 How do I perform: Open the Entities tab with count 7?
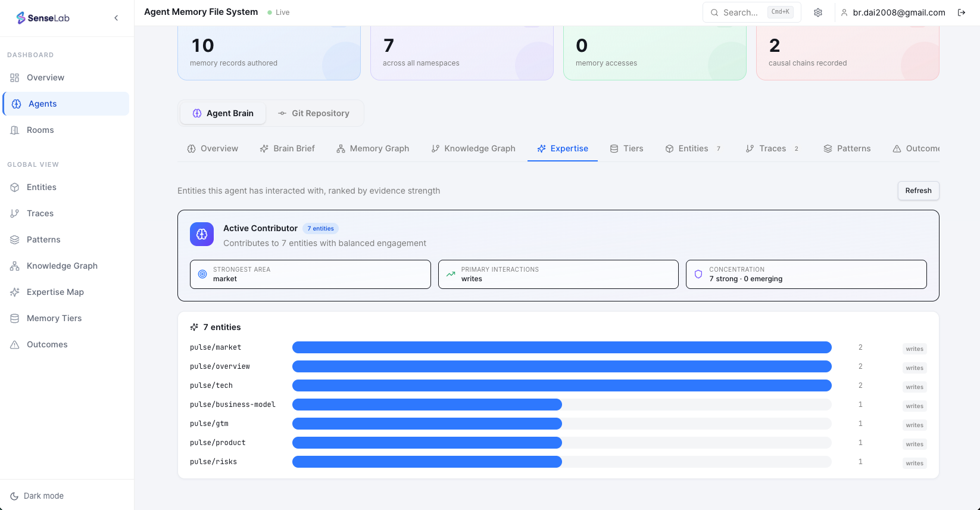coord(694,148)
